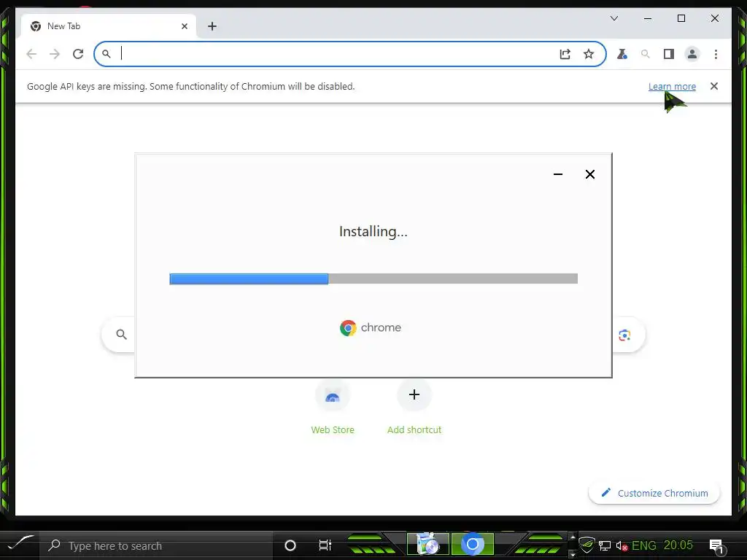Switch to Chromium taskbar app
Image resolution: width=747 pixels, height=560 pixels.
pos(472,544)
